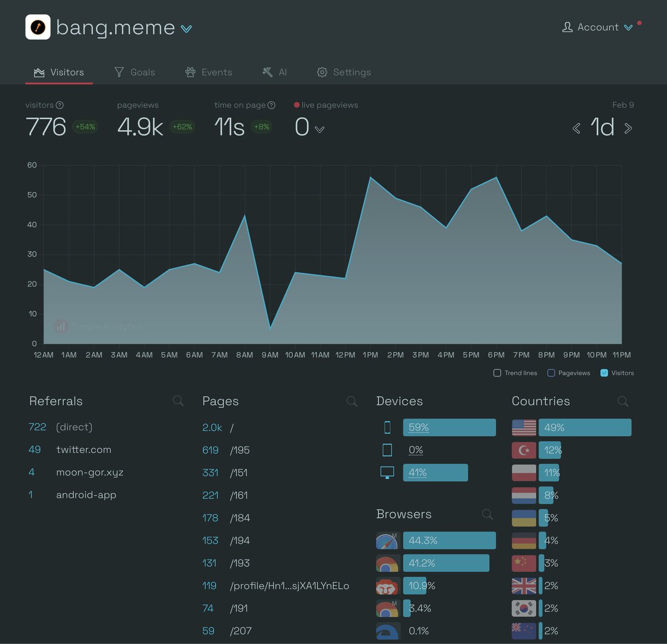667x644 pixels.
Task: Click the 41% desktop device bar
Action: point(435,473)
